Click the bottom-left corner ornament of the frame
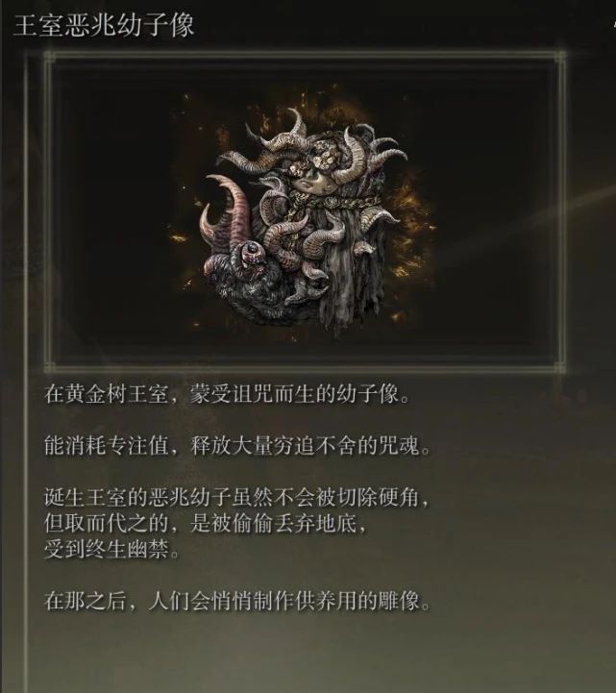Screen dimensions: 616x693 click(50, 366)
